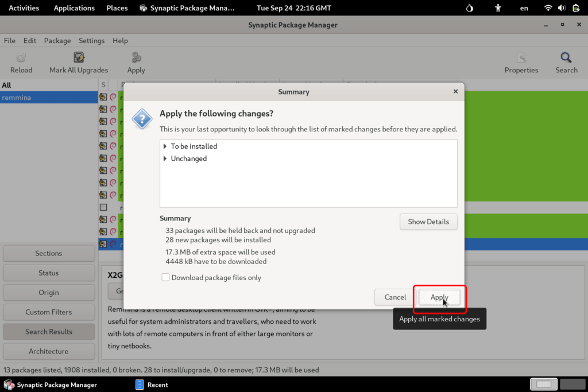Viewport: 588px width, 392px height.
Task: Click the Show Details button
Action: (x=428, y=222)
